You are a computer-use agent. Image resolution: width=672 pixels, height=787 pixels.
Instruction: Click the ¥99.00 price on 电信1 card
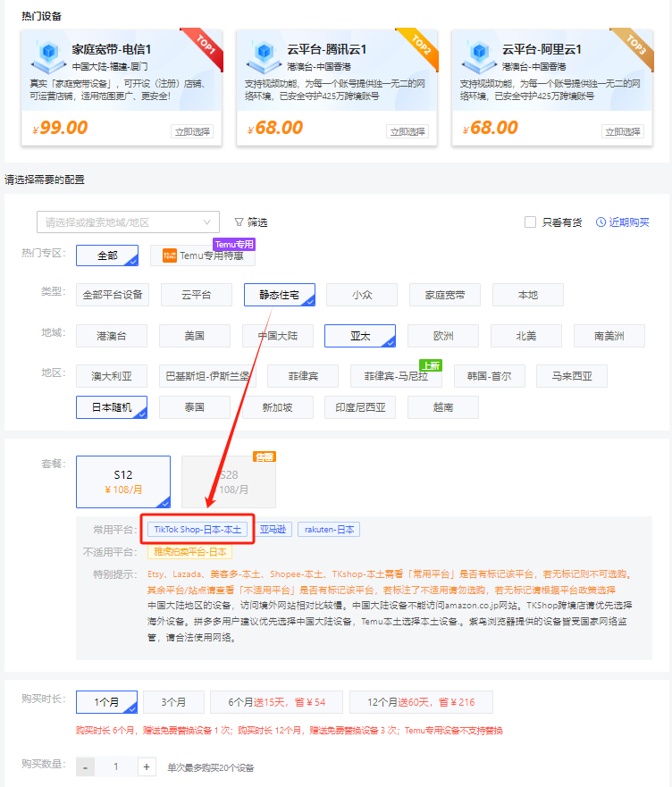coord(60,128)
